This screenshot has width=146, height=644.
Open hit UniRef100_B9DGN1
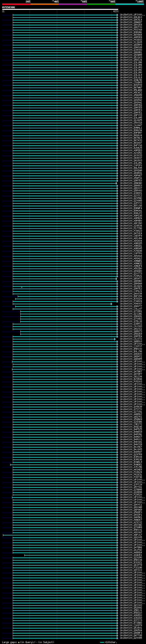tap(131, 32)
